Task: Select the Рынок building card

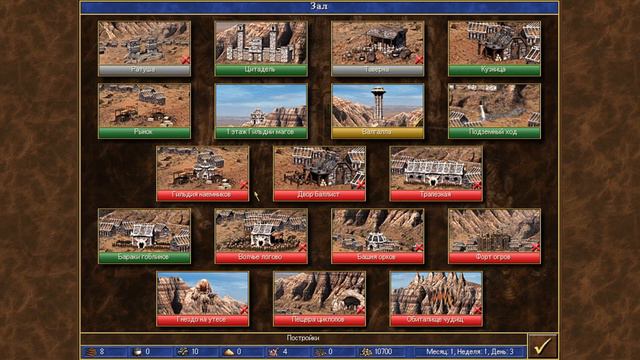Action: [144, 111]
